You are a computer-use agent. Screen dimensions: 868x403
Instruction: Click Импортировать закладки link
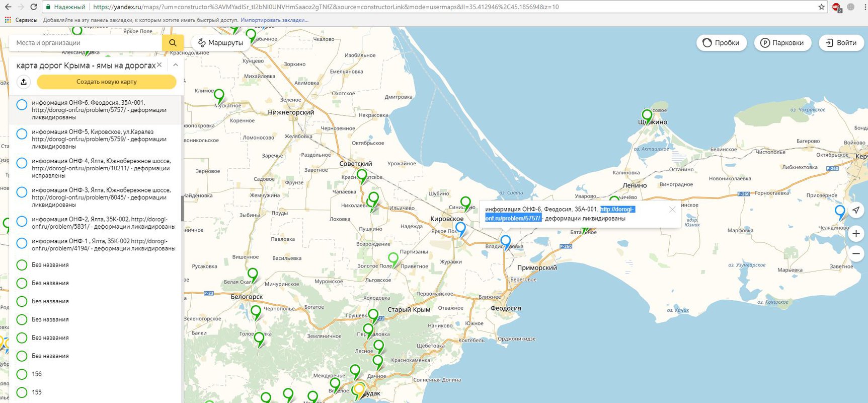[x=275, y=20]
